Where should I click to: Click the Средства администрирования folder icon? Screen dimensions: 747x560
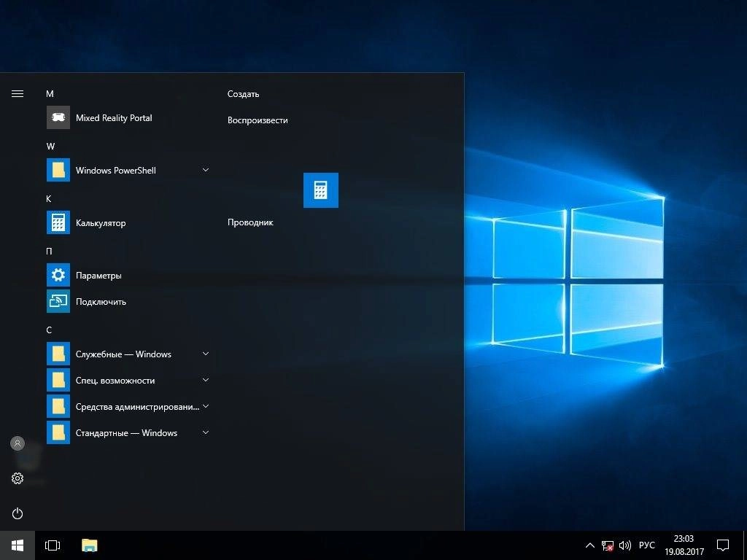pos(58,406)
